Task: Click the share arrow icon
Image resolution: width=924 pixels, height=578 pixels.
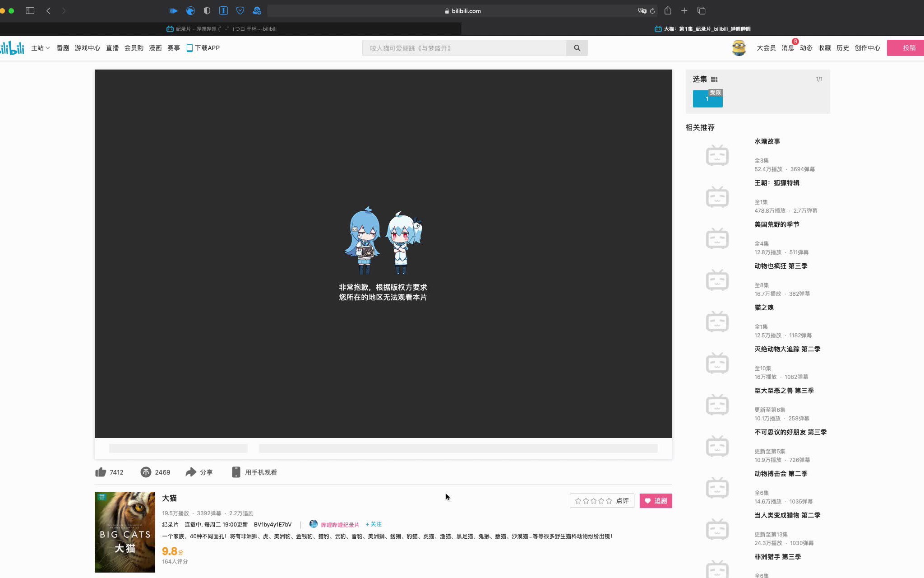Action: pos(191,472)
